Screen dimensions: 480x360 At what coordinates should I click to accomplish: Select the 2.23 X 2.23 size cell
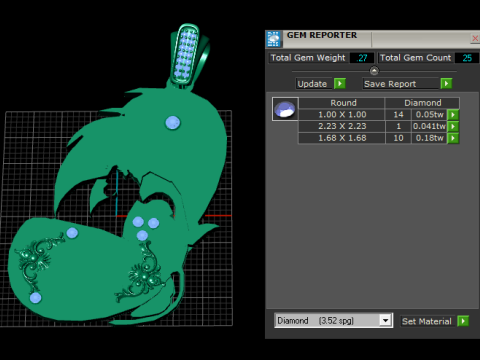[342, 126]
